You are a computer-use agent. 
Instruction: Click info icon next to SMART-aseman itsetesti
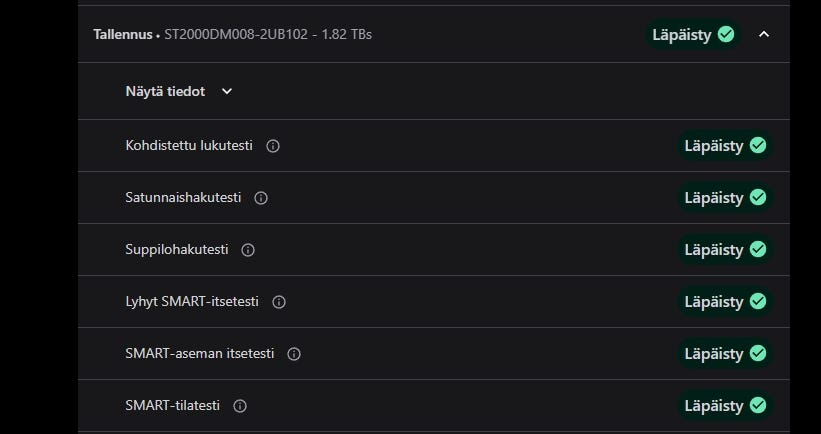click(x=294, y=354)
